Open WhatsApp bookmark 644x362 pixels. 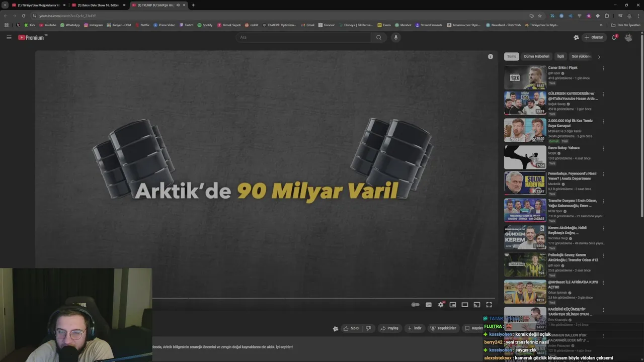(70, 25)
